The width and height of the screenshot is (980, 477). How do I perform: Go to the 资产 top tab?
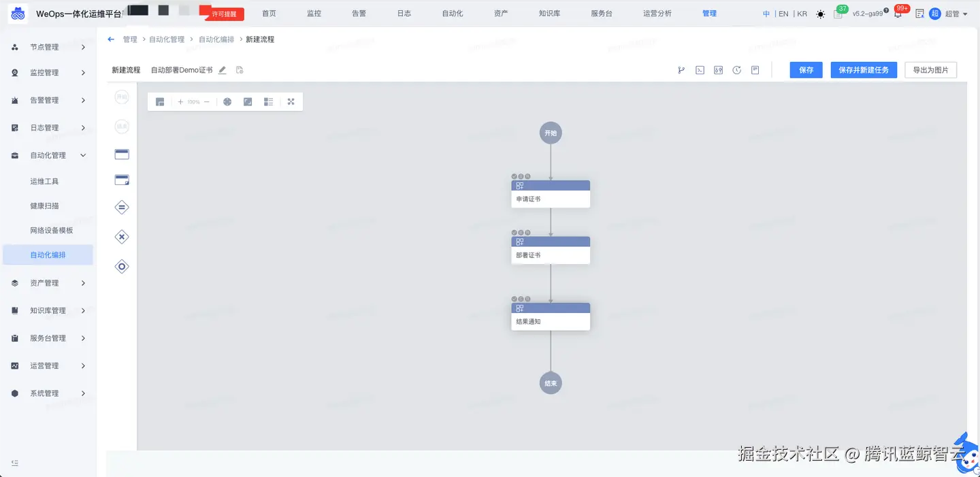point(501,14)
